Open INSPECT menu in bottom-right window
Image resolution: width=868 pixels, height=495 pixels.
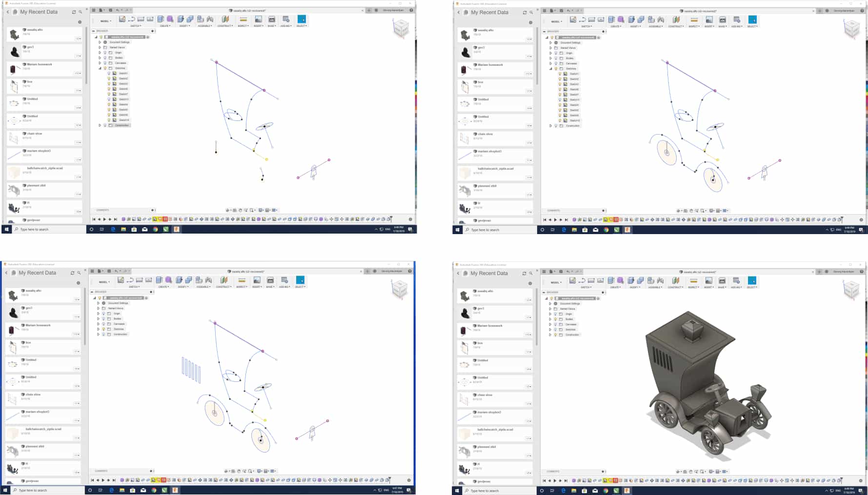[693, 287]
